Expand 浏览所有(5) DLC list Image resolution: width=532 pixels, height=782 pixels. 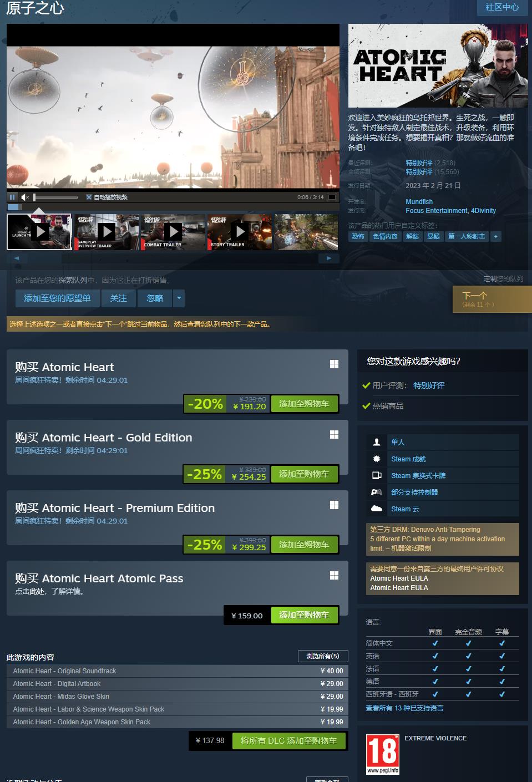click(323, 656)
